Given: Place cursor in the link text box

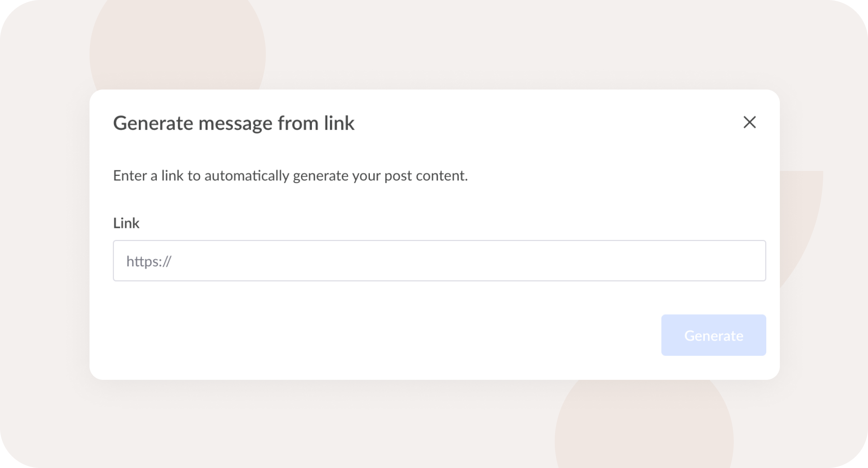Looking at the screenshot, I should [x=439, y=261].
